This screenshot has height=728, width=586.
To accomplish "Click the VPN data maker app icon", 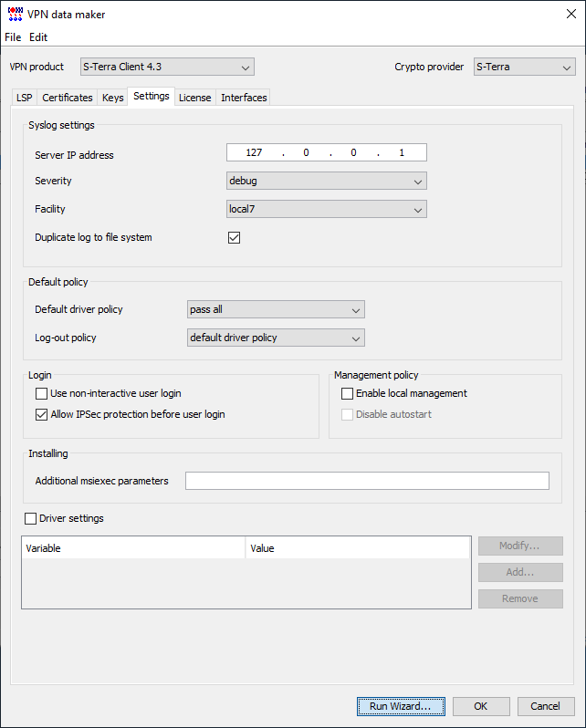I will (x=16, y=15).
